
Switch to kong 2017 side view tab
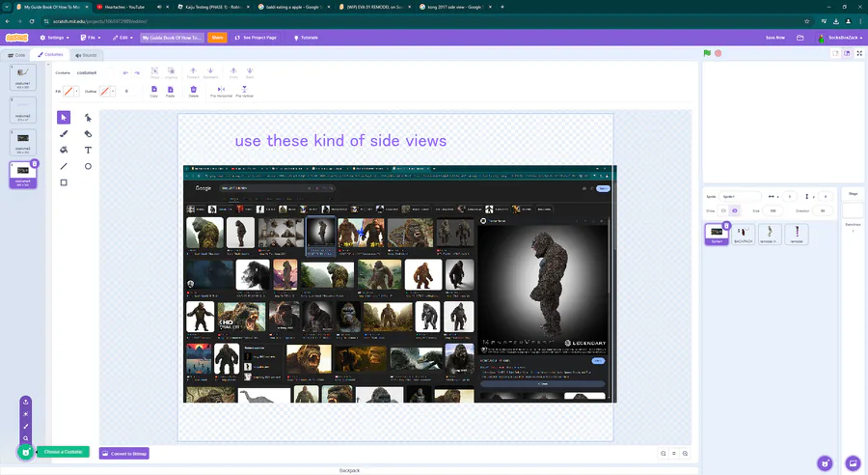point(455,7)
